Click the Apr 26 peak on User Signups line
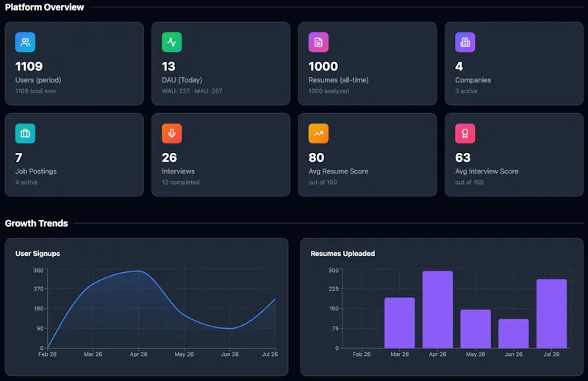588x381 pixels. pos(138,271)
